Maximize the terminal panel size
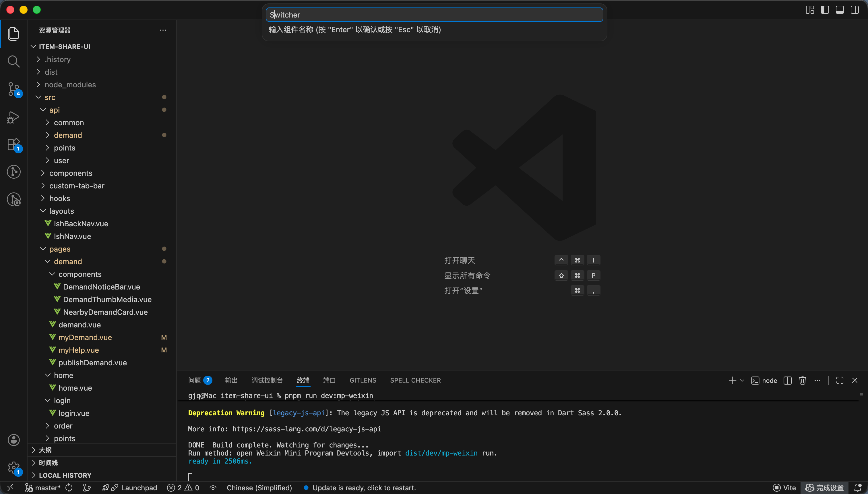 [840, 380]
